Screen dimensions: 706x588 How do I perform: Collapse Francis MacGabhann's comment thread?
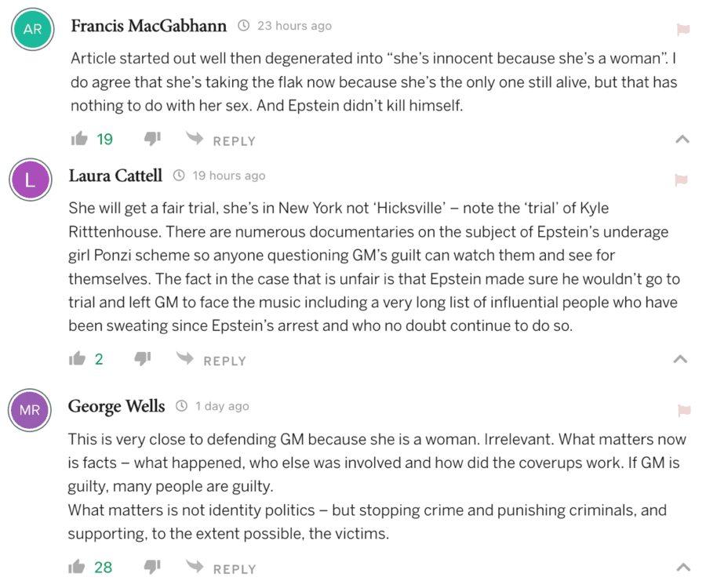click(x=682, y=140)
